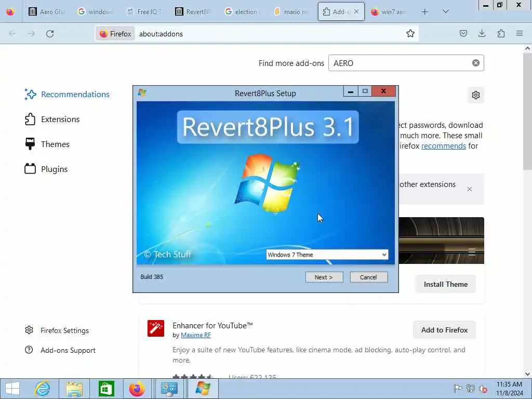Click the Firefox View icon
The height and width of the screenshot is (399, 532).
click(x=10, y=12)
